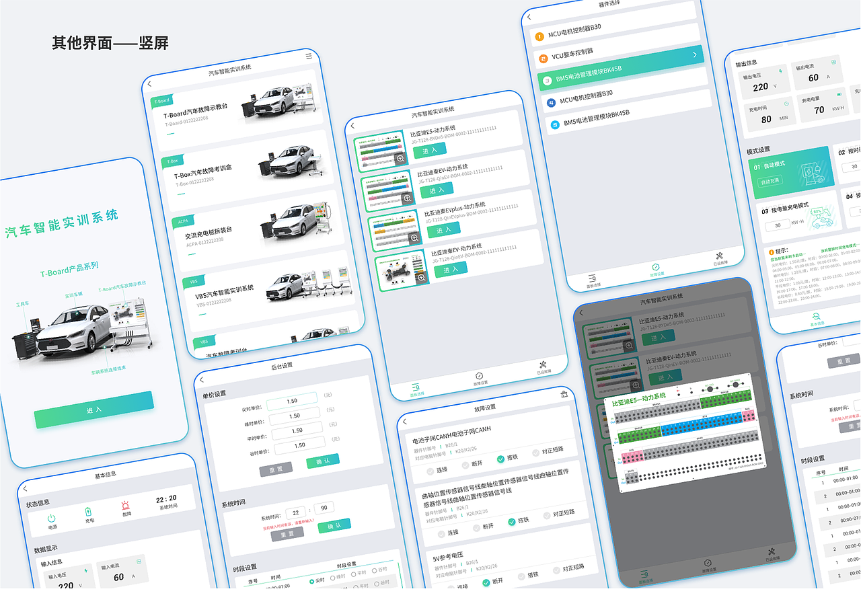Go back from the 比亚迪 system list screen

pyautogui.click(x=352, y=125)
